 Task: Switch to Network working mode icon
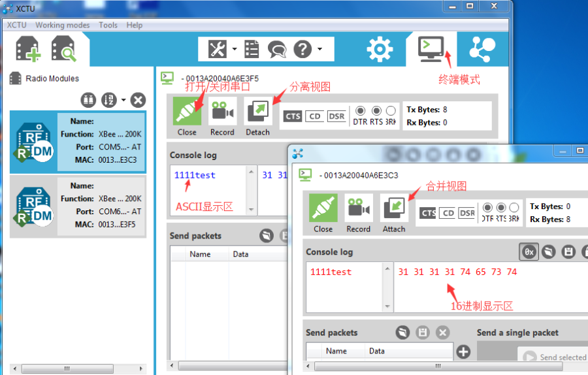click(482, 49)
